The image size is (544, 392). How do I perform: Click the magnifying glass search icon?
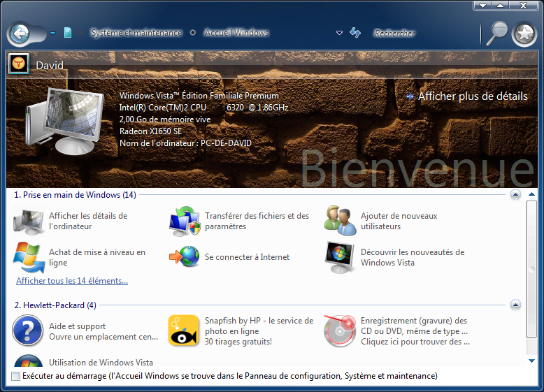tap(496, 34)
